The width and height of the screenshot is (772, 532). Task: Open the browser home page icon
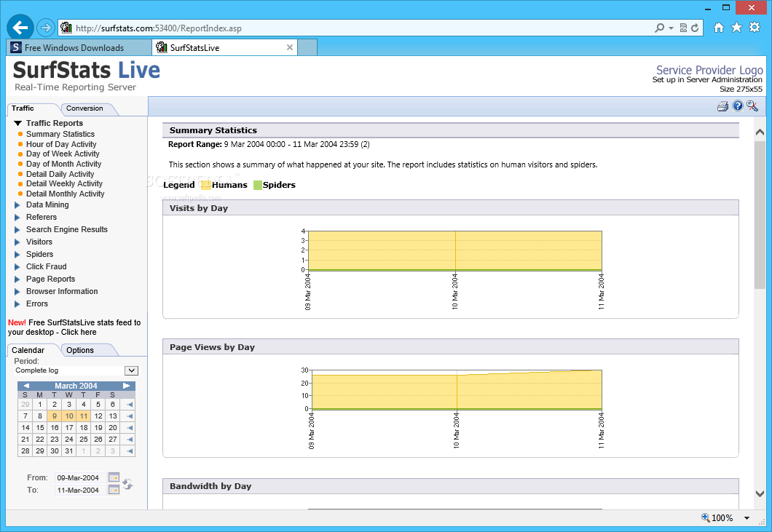point(719,28)
